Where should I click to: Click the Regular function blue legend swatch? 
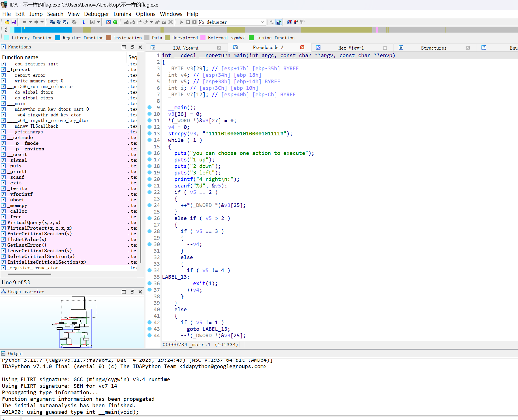tap(58, 38)
